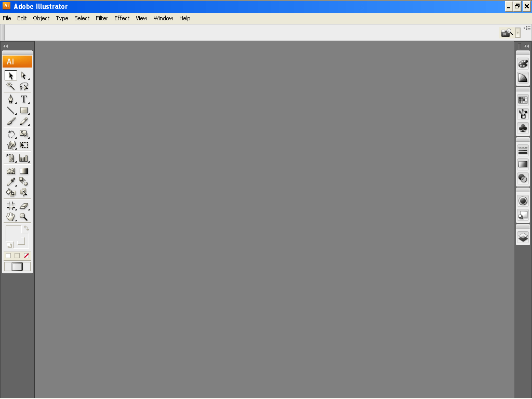Open the Transparency panel icon
This screenshot has height=399, width=532.
click(523, 178)
